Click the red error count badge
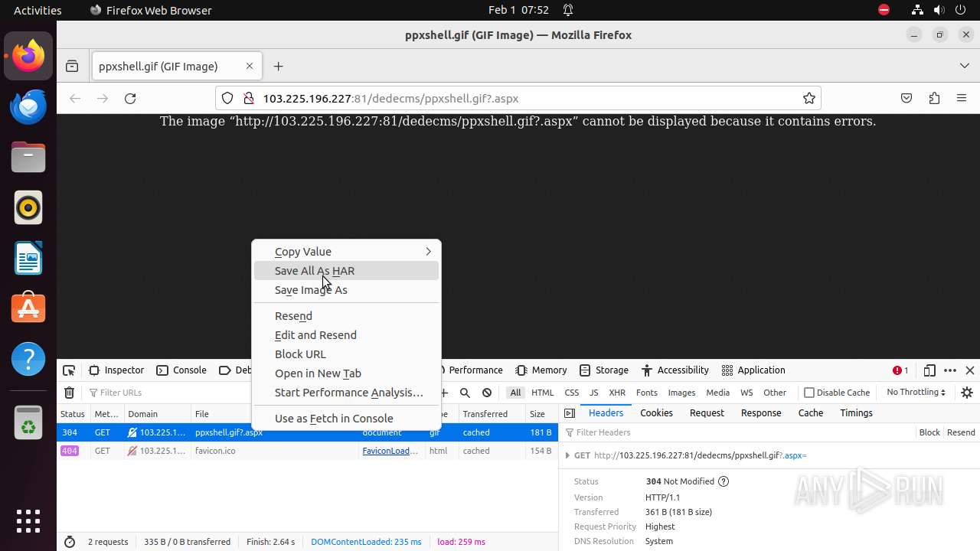 [x=900, y=370]
